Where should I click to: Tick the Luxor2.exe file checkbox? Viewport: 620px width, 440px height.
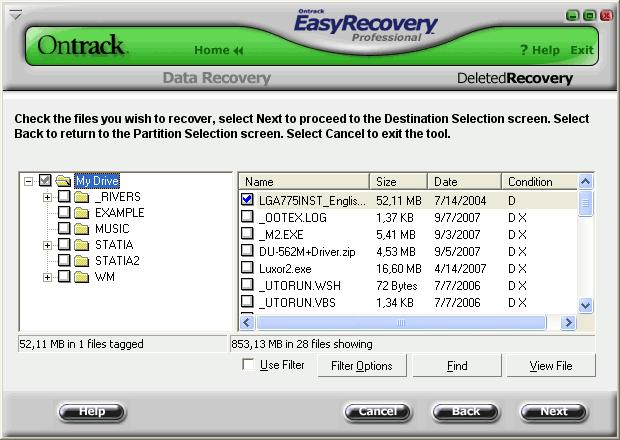[248, 267]
